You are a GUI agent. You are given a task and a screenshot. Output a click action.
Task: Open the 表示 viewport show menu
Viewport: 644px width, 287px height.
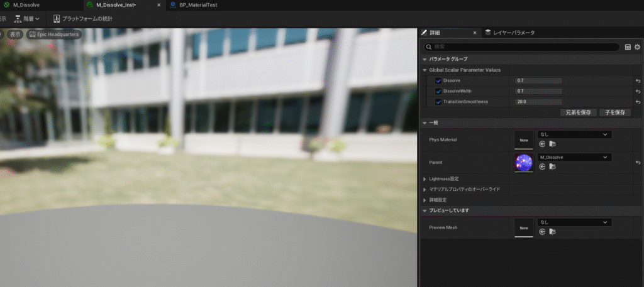(x=15, y=35)
